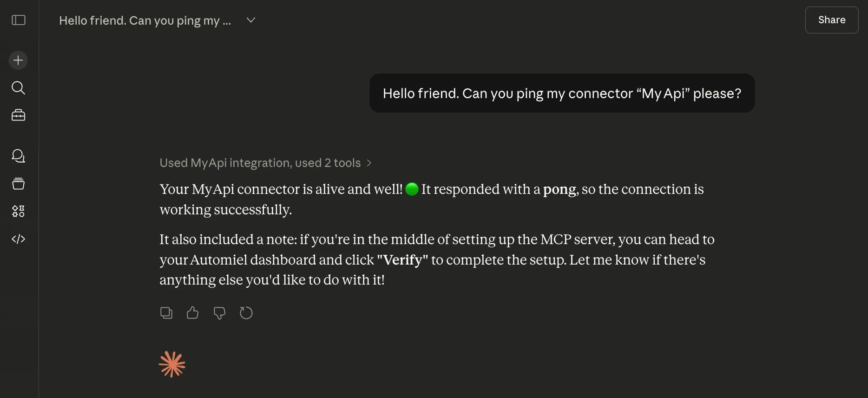Screen dimensions: 868x398
Task: Click the bold 'Verify' text in the response
Action: 402,259
